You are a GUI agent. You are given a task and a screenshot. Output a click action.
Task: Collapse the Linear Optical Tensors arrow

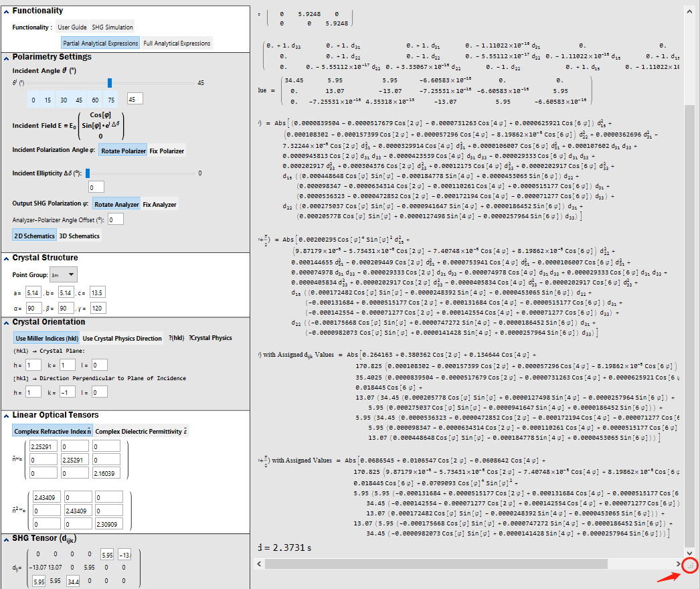coord(6,416)
